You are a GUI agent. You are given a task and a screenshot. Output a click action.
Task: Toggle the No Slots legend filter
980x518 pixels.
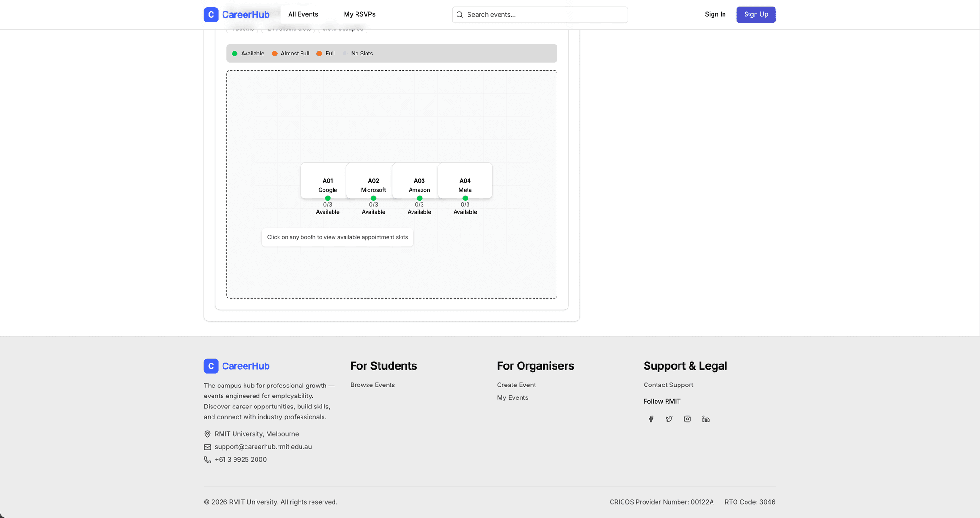pyautogui.click(x=357, y=53)
